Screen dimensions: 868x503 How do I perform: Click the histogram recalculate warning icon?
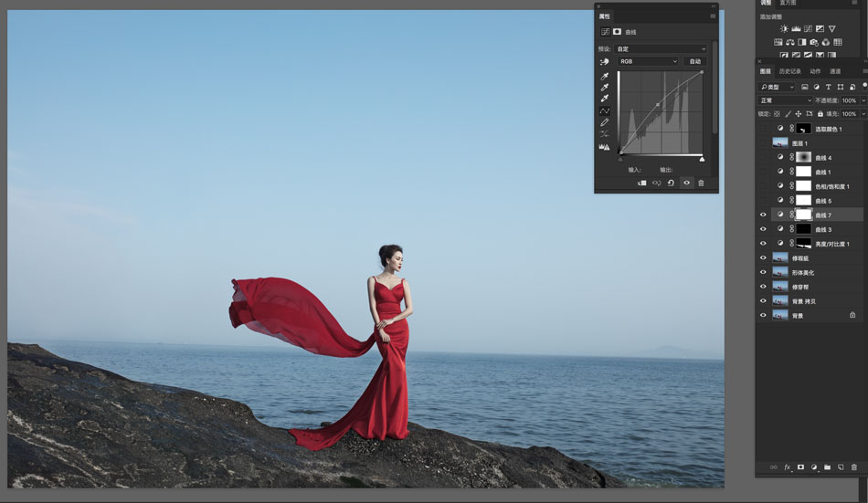coord(605,147)
